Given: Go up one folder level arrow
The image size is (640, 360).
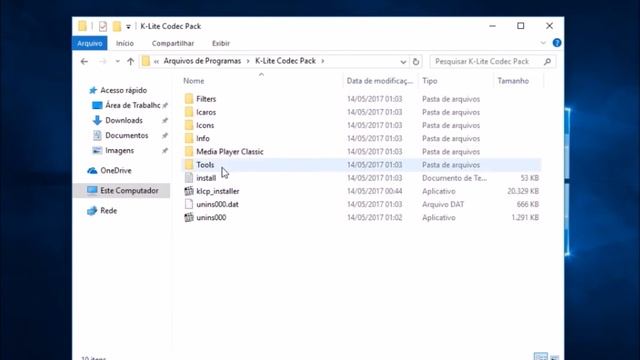Looking at the screenshot, I should (x=130, y=61).
